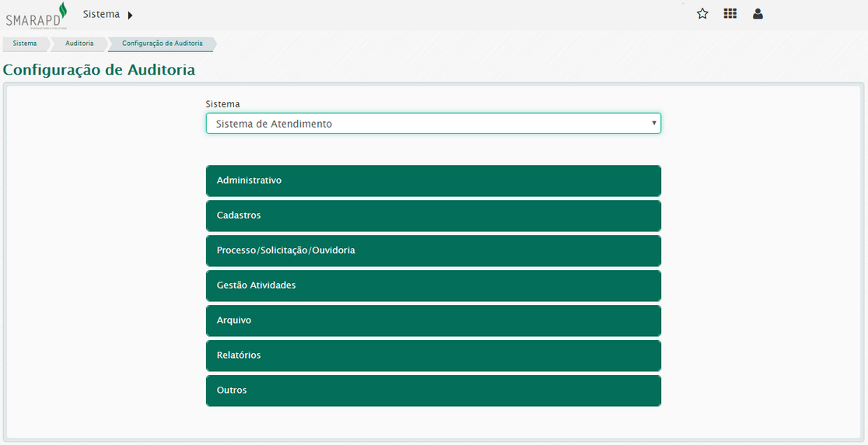Select the Configuração de Auditoria breadcrumb
868x445 pixels.
tap(162, 44)
